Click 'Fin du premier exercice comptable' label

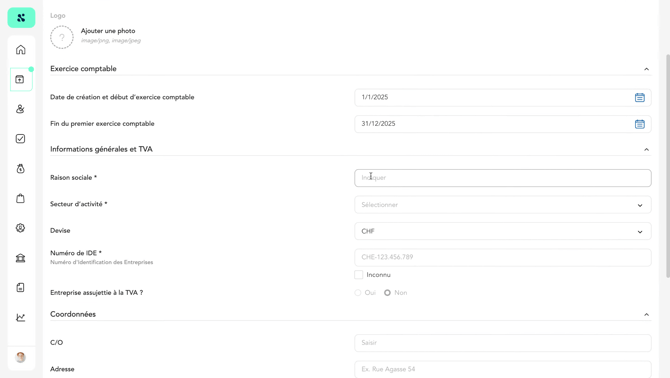[102, 123]
